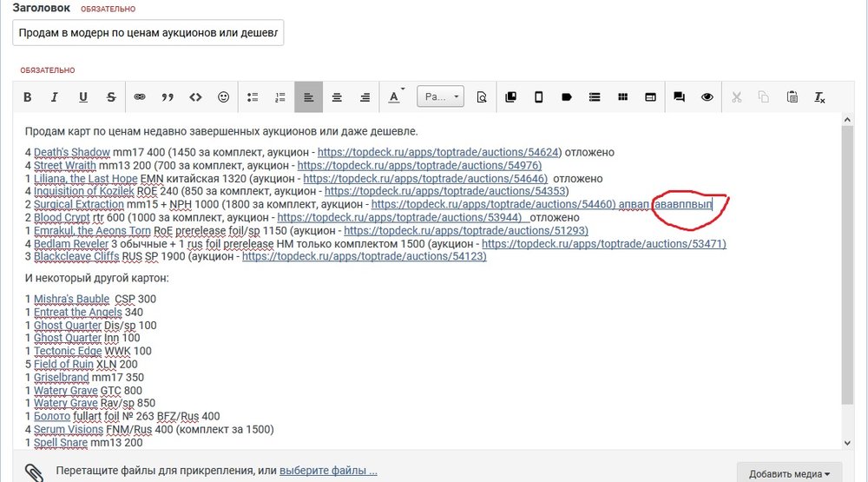868x482 pixels.
Task: Click the strikethrough icon
Action: coord(110,97)
